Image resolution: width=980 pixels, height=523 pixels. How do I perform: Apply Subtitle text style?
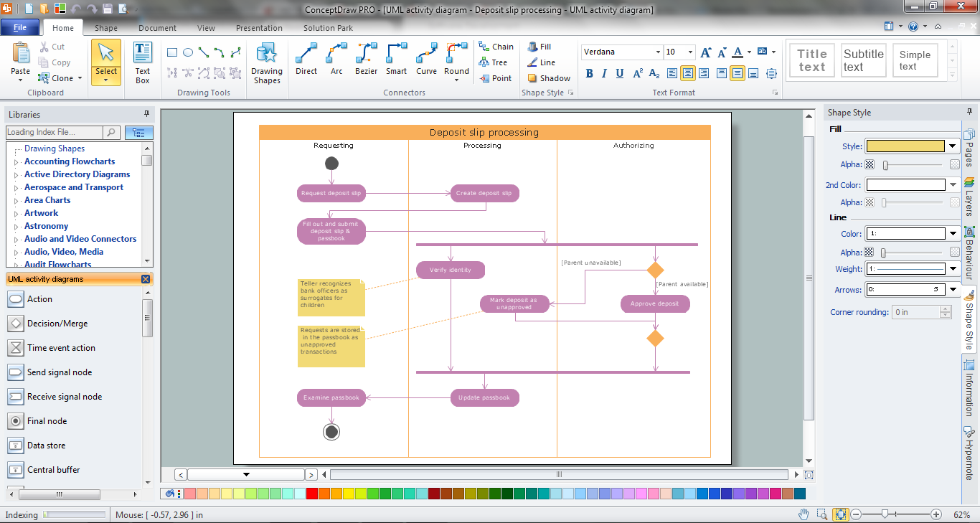coord(863,60)
